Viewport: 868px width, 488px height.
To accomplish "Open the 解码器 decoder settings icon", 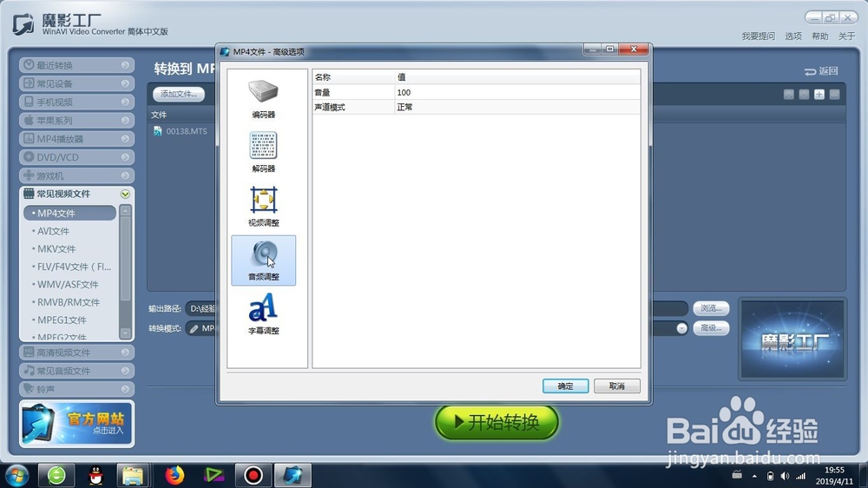I will [264, 152].
